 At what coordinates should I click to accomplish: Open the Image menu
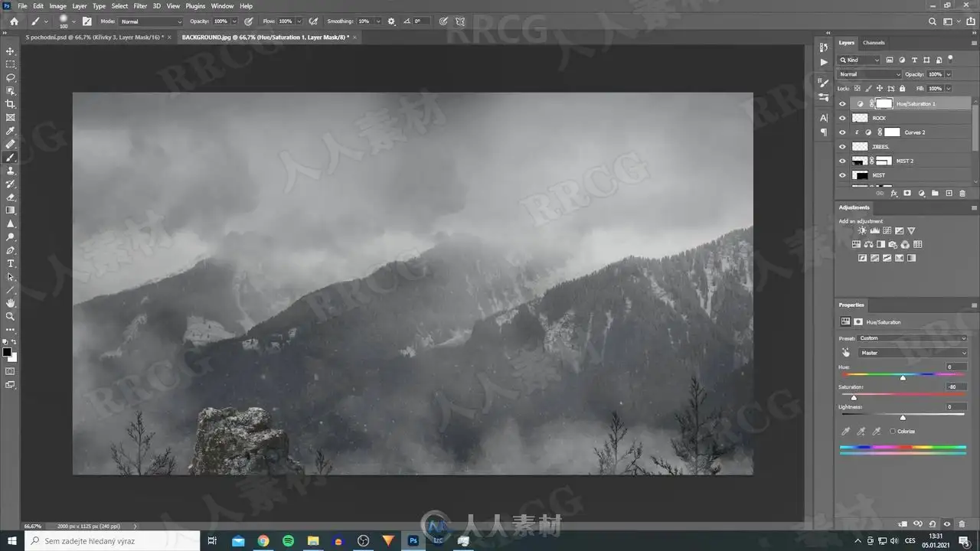click(x=58, y=6)
